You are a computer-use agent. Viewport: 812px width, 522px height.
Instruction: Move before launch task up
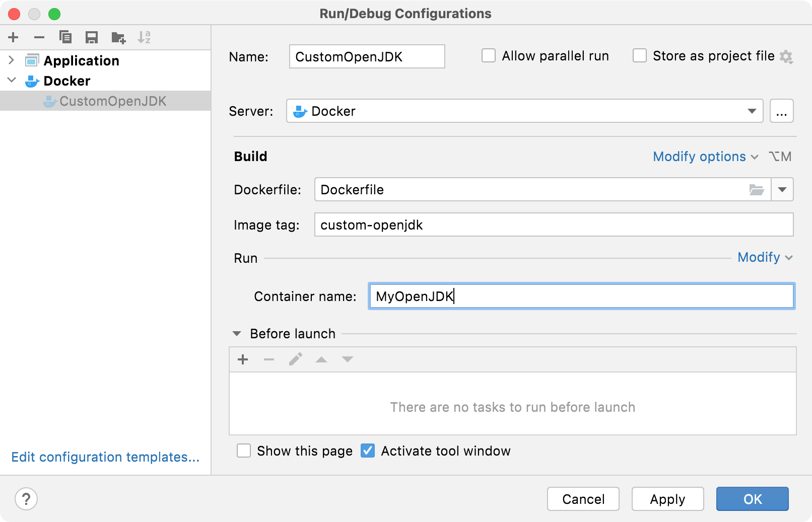tap(321, 359)
